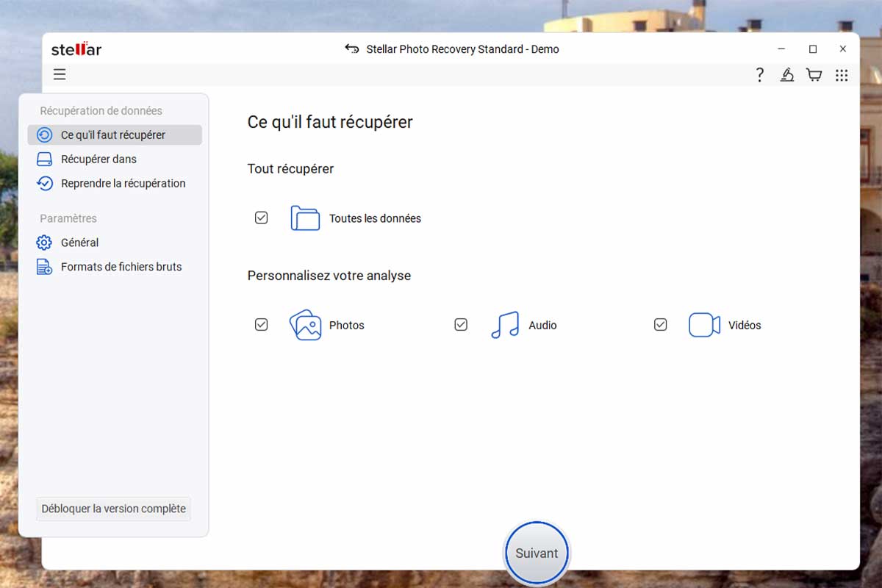Toggle the Photos checkbox
This screenshot has width=882, height=588.
261,325
